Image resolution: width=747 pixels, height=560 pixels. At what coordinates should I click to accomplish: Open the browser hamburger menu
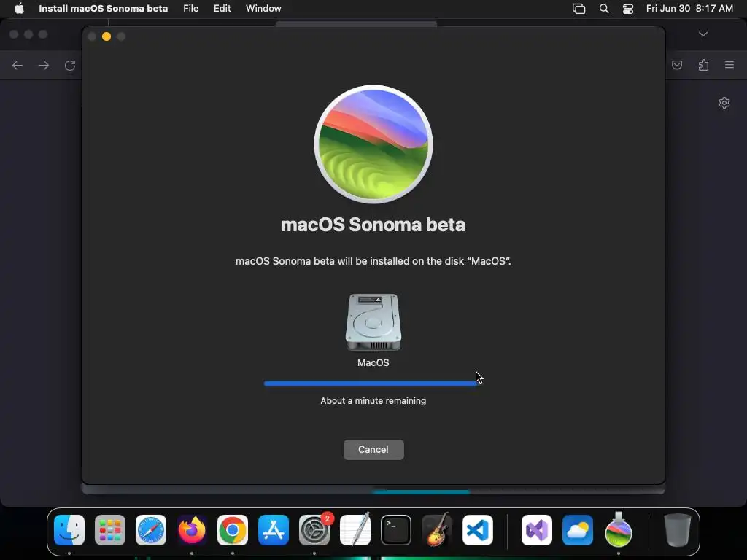pos(729,65)
